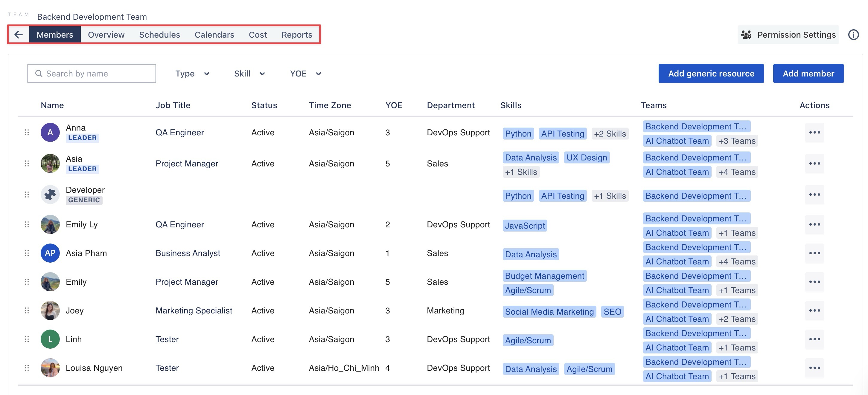Screen dimensions: 868x395
Task: Expand the Skill filter dropdown
Action: tap(249, 74)
